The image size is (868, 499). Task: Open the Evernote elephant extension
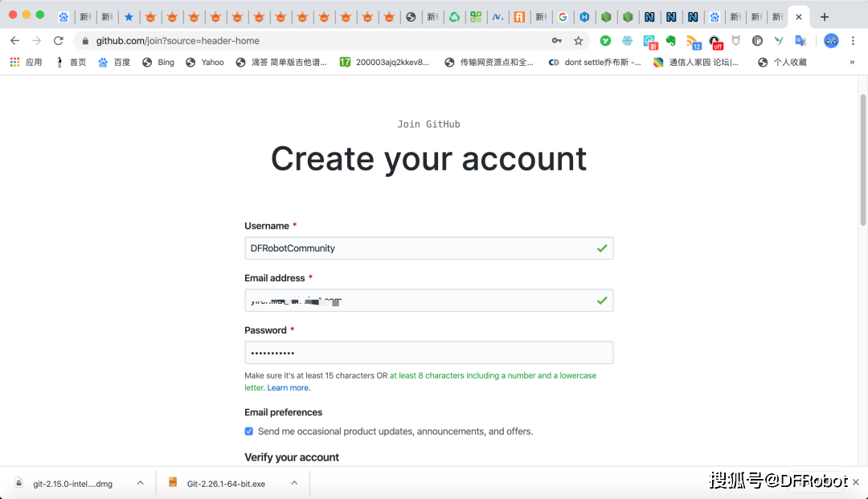(671, 40)
